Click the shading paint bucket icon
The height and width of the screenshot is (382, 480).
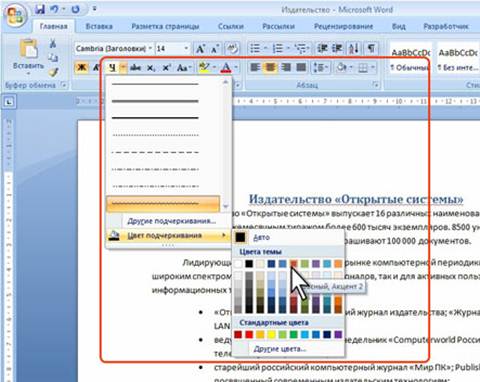(x=342, y=68)
